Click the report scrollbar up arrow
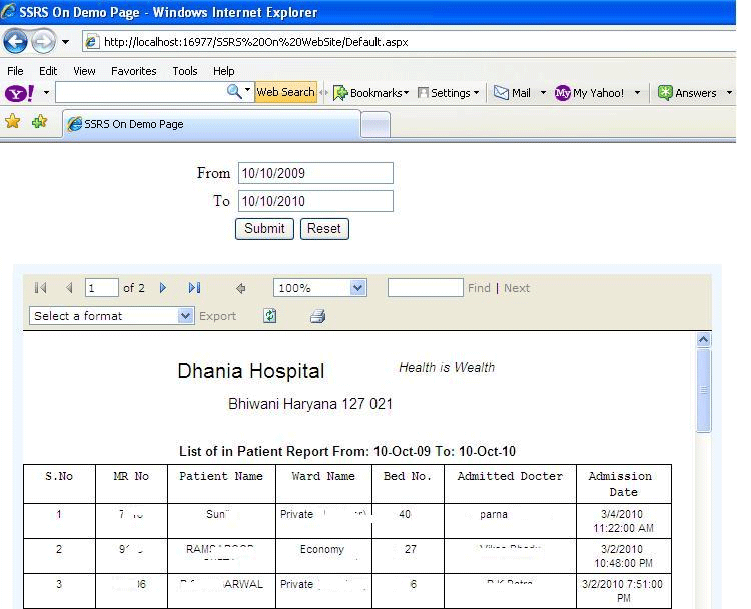Viewport: 751px width, 609px height. coord(704,339)
